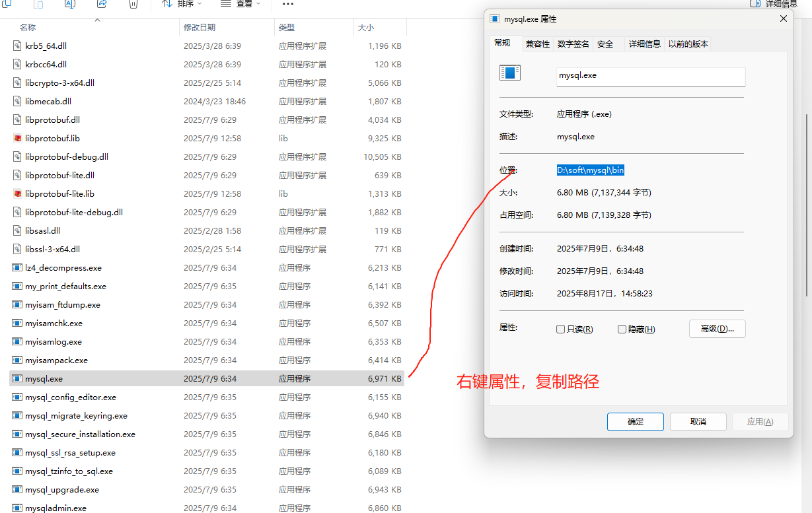Click the exe icon of mysql.exe row
The height and width of the screenshot is (513, 812).
coord(18,379)
